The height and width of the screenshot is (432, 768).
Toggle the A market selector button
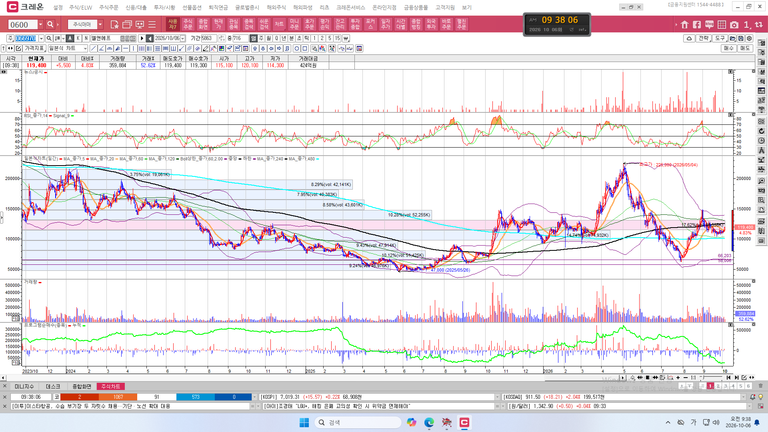tap(70, 38)
